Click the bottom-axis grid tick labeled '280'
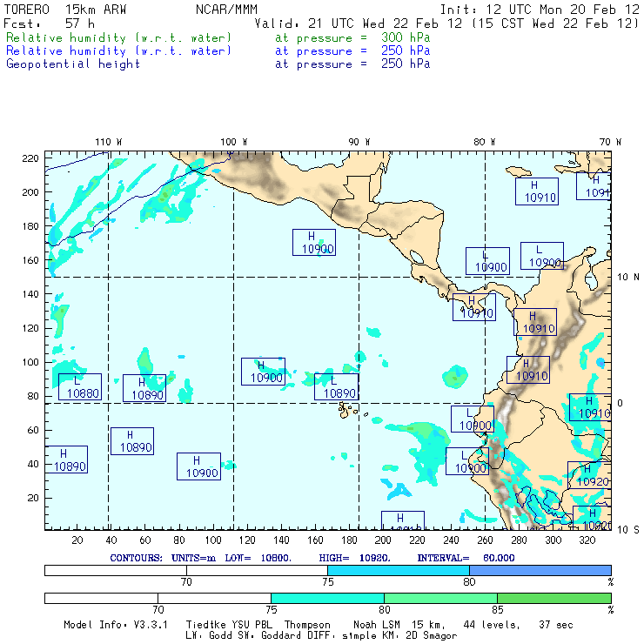The image size is (644, 644). (x=520, y=540)
